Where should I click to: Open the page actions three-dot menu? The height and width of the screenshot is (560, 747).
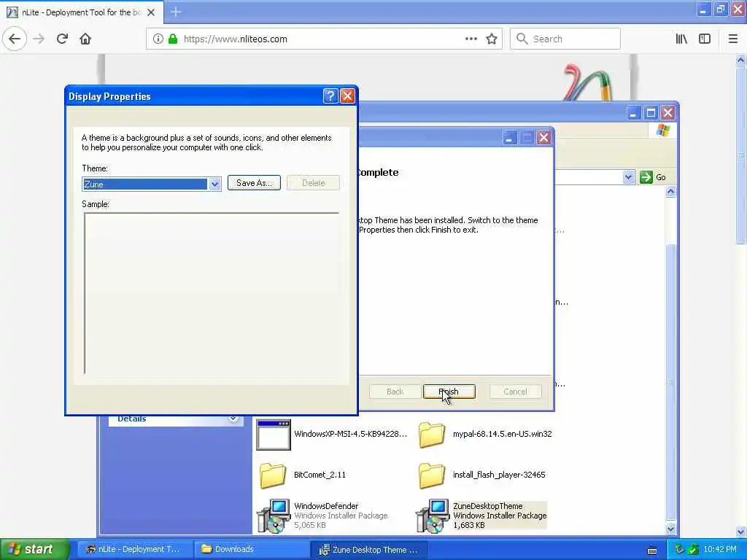coord(471,39)
